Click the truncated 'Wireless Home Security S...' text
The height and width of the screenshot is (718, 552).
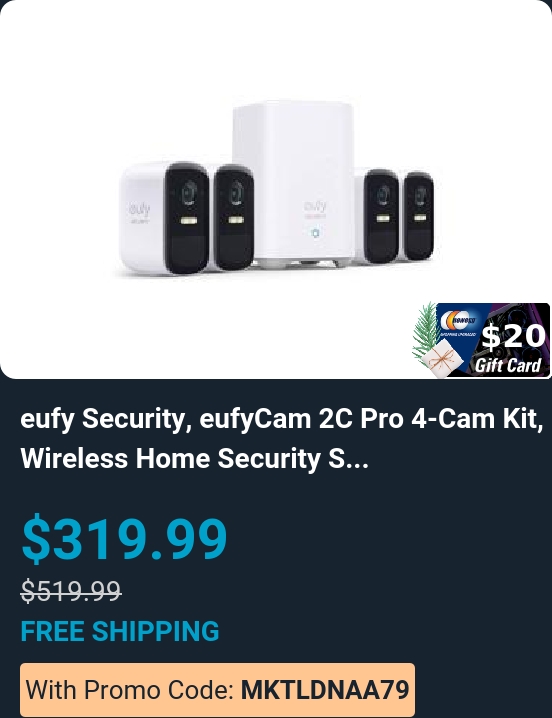pos(194,458)
